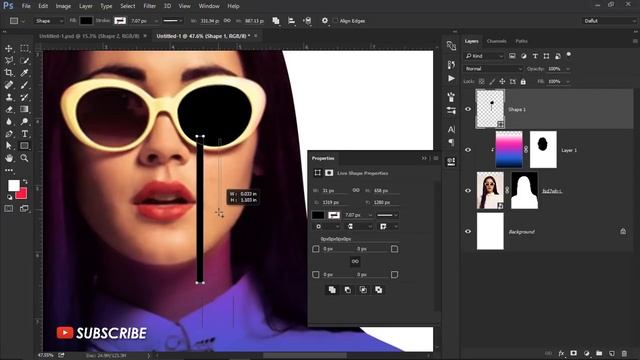Open the Image menu

click(63, 6)
